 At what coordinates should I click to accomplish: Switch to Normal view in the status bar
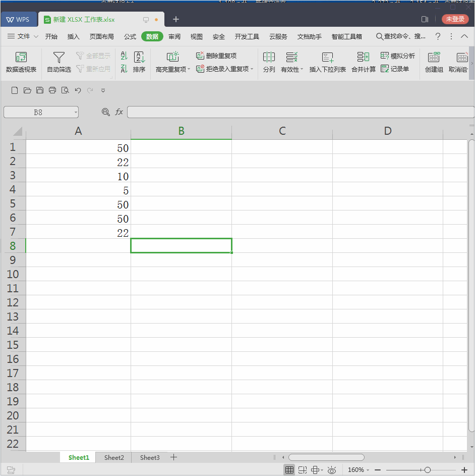click(x=289, y=470)
